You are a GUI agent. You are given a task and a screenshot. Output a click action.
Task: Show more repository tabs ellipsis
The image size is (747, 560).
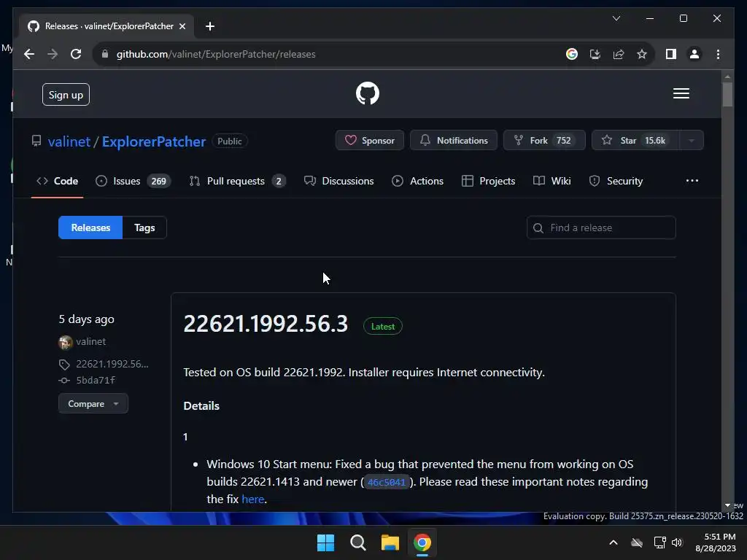(x=692, y=181)
